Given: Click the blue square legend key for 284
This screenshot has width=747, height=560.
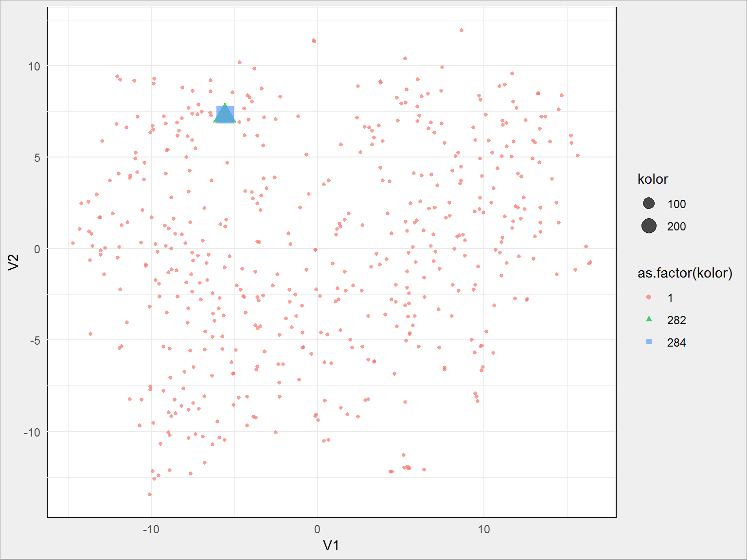Looking at the screenshot, I should [649, 342].
